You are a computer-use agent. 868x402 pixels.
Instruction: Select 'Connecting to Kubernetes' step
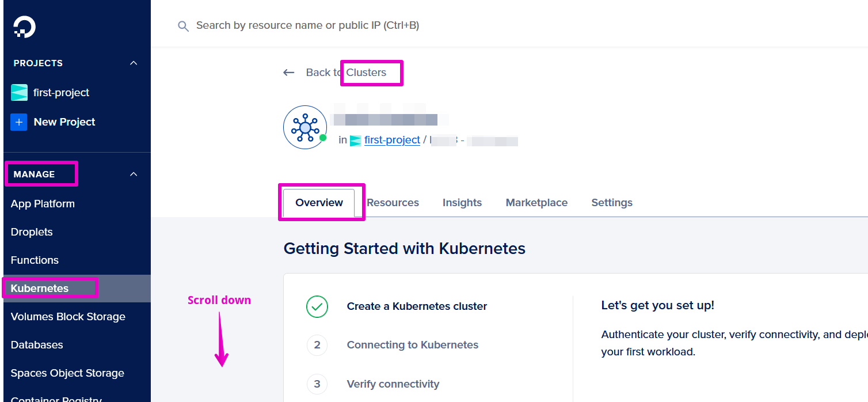coord(412,345)
